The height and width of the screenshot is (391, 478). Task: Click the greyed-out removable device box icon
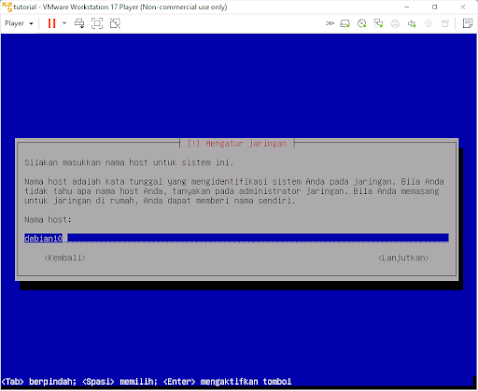[x=445, y=23]
